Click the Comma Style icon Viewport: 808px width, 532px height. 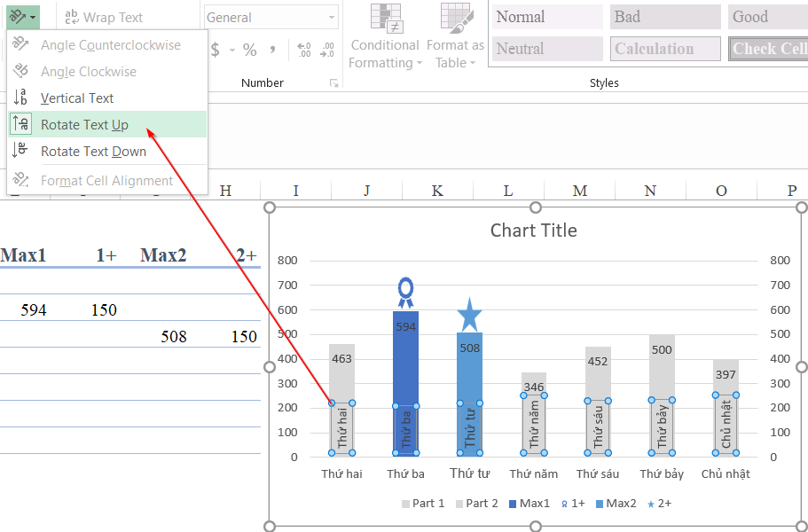(x=272, y=51)
